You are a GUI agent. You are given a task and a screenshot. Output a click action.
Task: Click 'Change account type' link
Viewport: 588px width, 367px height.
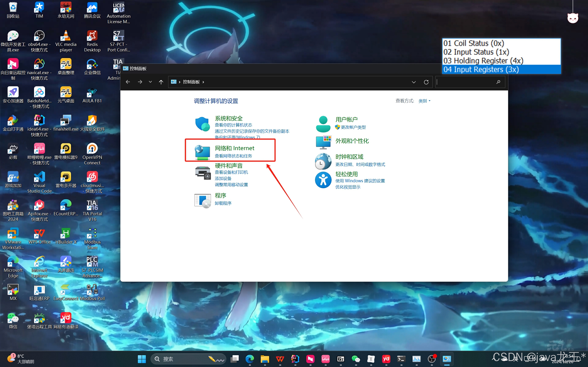[353, 127]
